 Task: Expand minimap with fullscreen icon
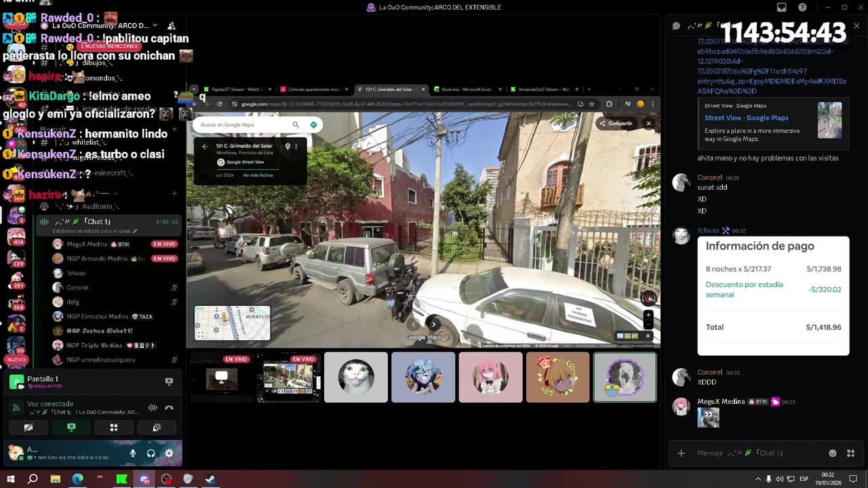coord(200,334)
